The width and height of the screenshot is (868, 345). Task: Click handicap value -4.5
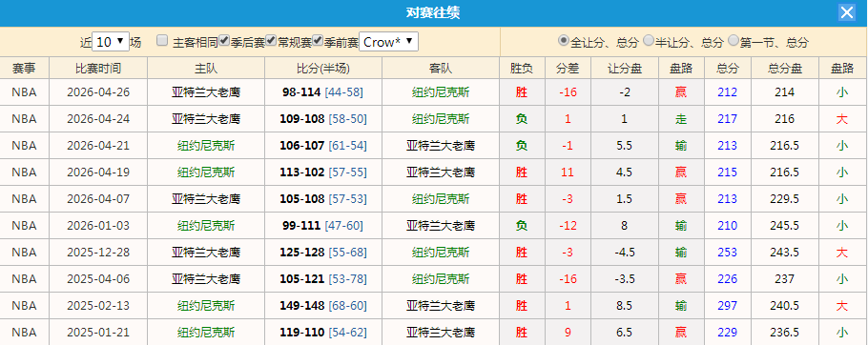click(625, 253)
